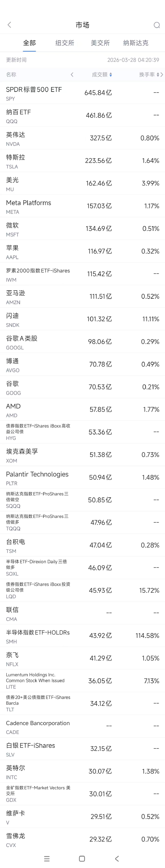Toggle sort by 成交额 column
This screenshot has height=868, width=165.
(102, 74)
